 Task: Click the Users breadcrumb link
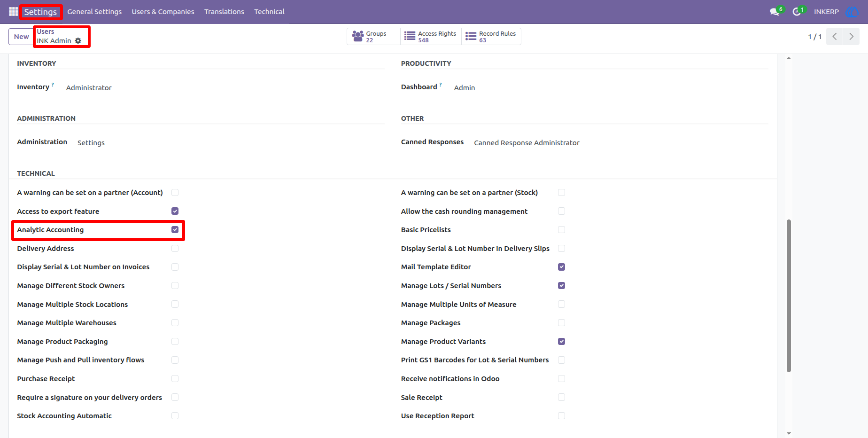tap(46, 31)
